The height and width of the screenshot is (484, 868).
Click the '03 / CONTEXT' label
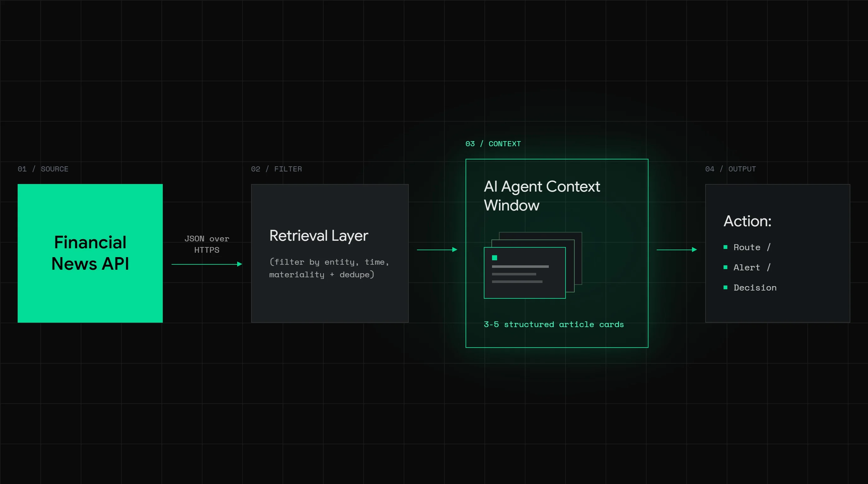click(493, 144)
